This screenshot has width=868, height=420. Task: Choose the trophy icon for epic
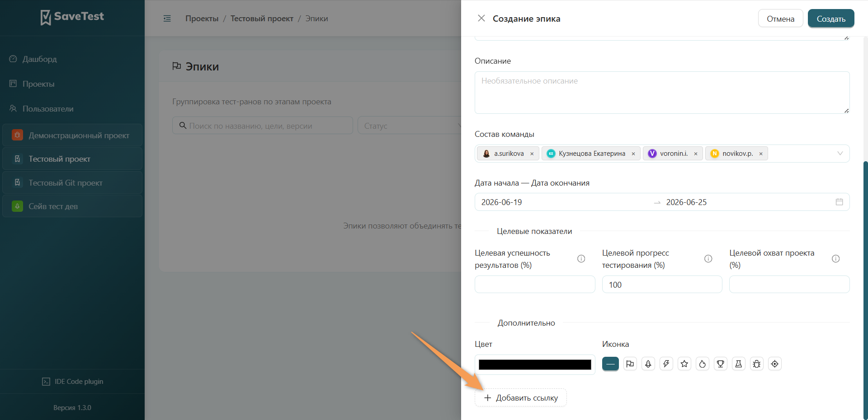tap(721, 364)
